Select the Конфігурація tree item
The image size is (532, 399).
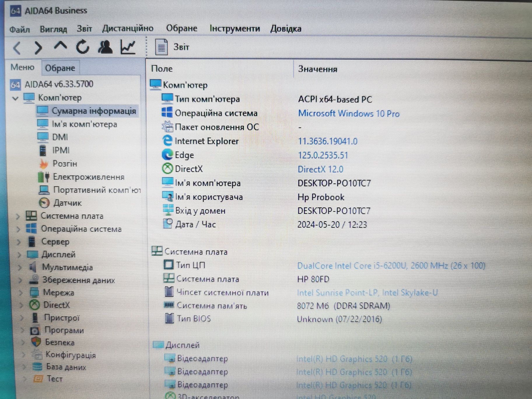point(71,355)
